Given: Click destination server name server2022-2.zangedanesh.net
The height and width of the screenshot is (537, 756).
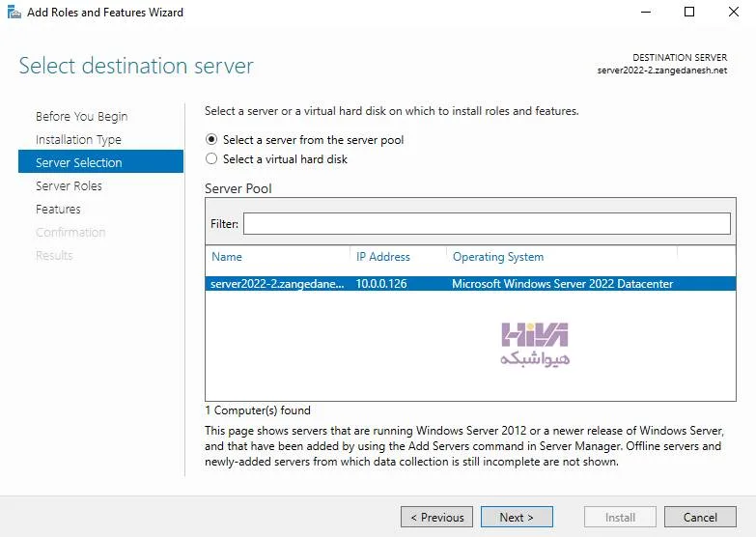Looking at the screenshot, I should tap(662, 71).
